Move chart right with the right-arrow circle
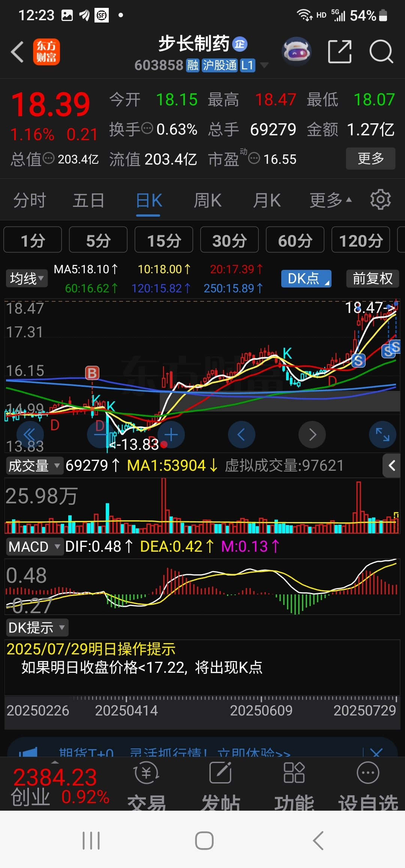This screenshot has height=868, width=405. [312, 435]
